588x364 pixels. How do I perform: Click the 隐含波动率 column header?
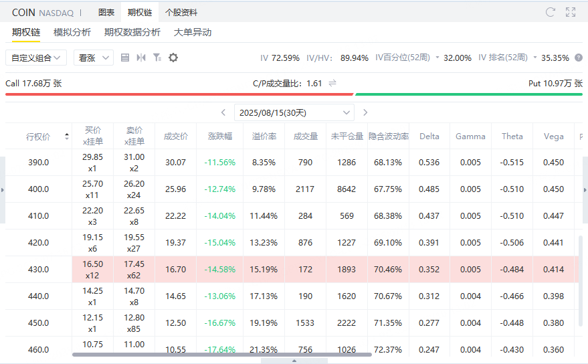(x=389, y=136)
